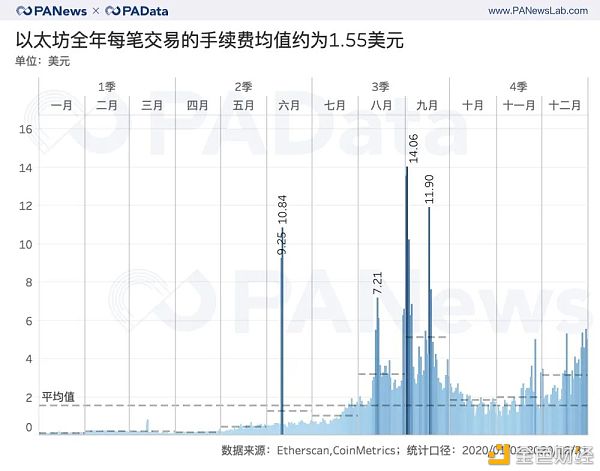Click the 14.06 peak value label

(x=413, y=148)
